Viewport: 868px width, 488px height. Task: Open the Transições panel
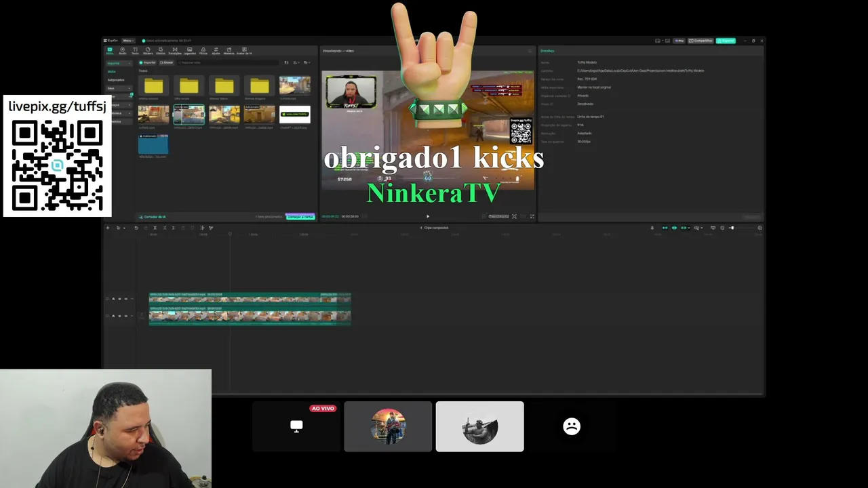pos(175,51)
